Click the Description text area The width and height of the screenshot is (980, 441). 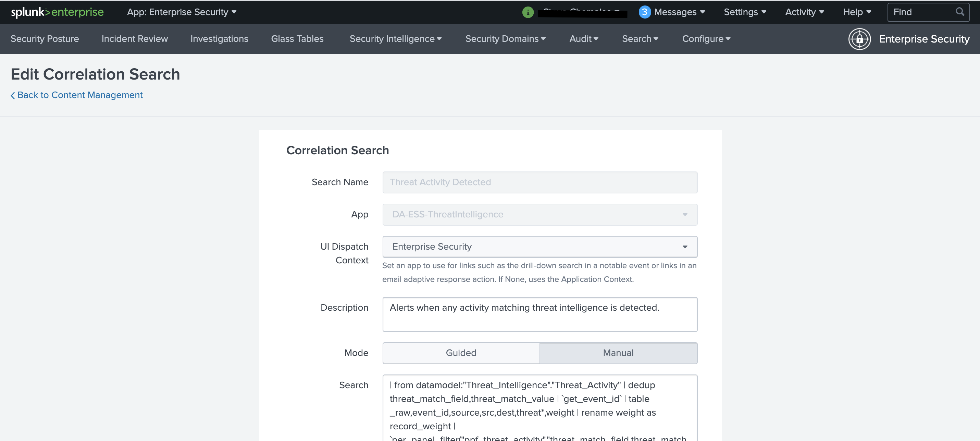pyautogui.click(x=540, y=314)
